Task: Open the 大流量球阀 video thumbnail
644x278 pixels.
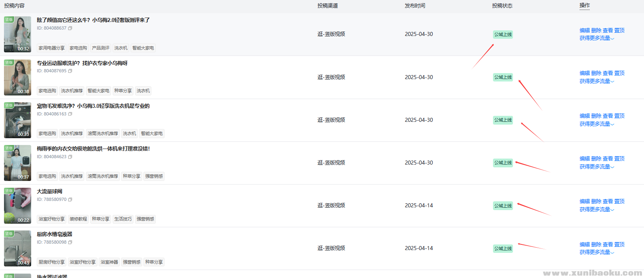Action: (x=18, y=206)
